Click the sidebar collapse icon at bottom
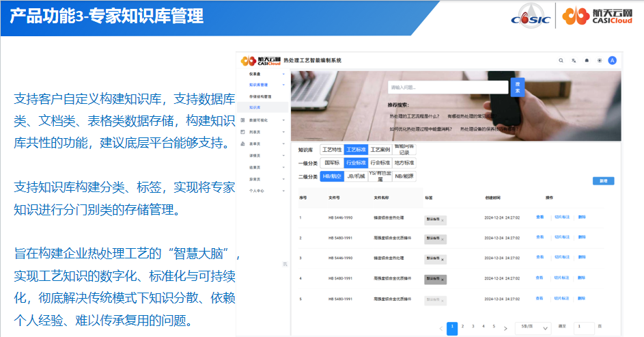The width and height of the screenshot is (644, 337). point(285,264)
